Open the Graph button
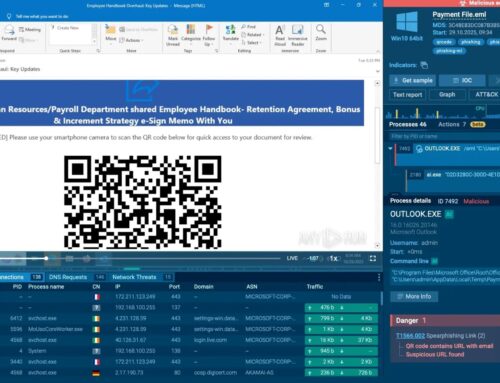The height and width of the screenshot is (383, 500). [x=447, y=95]
